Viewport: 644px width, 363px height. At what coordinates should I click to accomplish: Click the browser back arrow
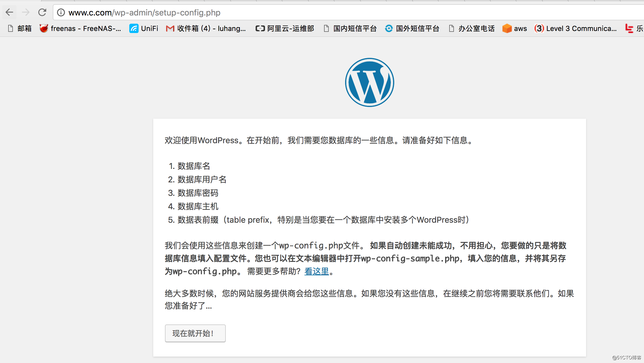click(x=9, y=12)
